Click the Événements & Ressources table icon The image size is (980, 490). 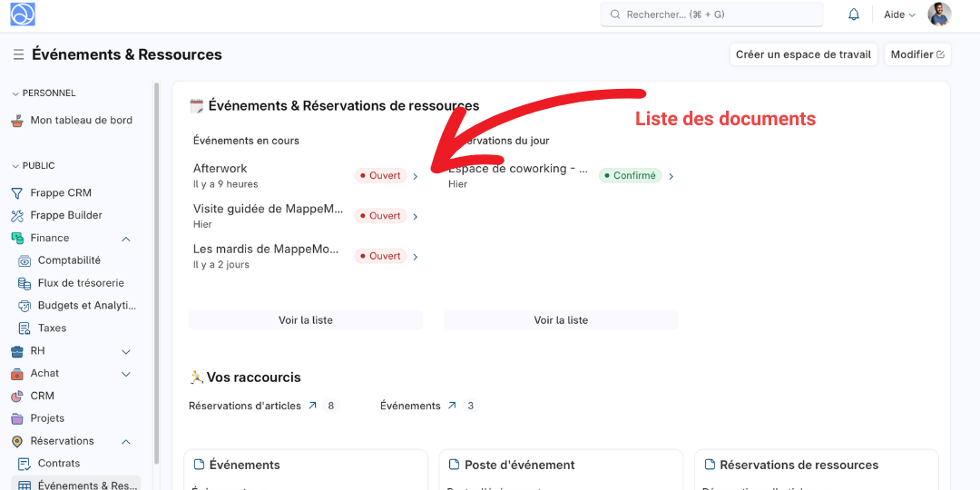[x=24, y=485]
